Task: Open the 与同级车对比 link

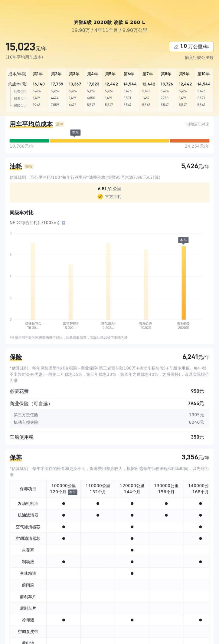Action: 197,124
